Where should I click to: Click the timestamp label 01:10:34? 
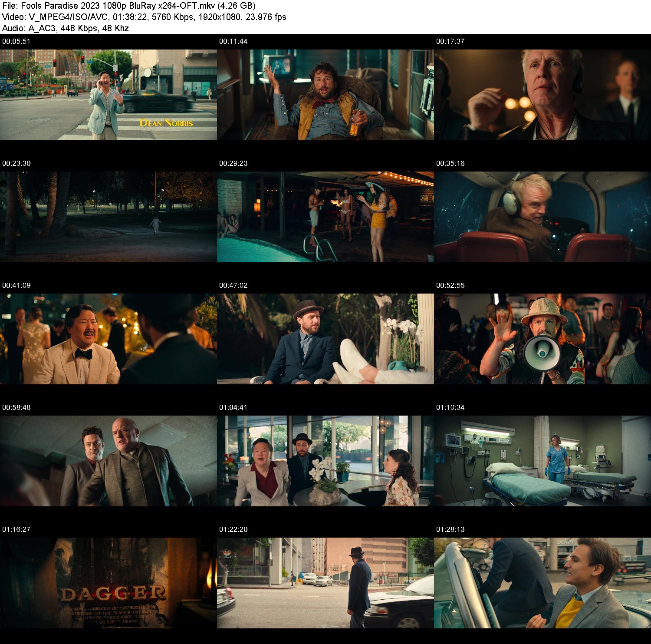(450, 407)
